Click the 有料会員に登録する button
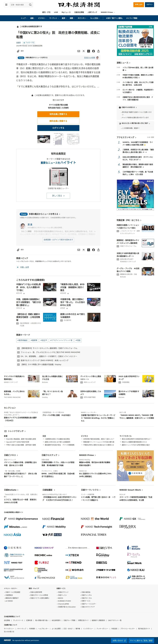 tap(58, 114)
